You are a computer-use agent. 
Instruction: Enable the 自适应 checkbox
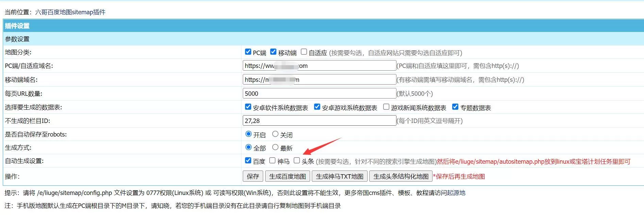(x=304, y=52)
